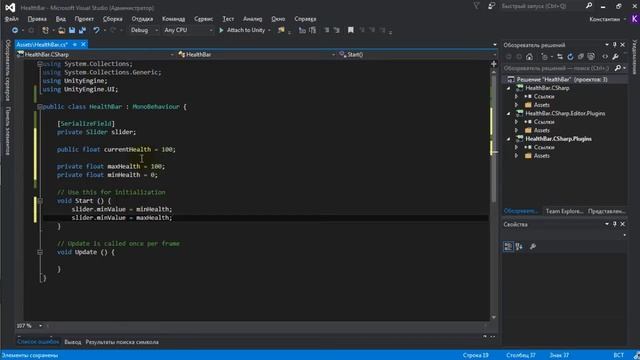
Task: Open the Файл menu
Action: [11, 19]
